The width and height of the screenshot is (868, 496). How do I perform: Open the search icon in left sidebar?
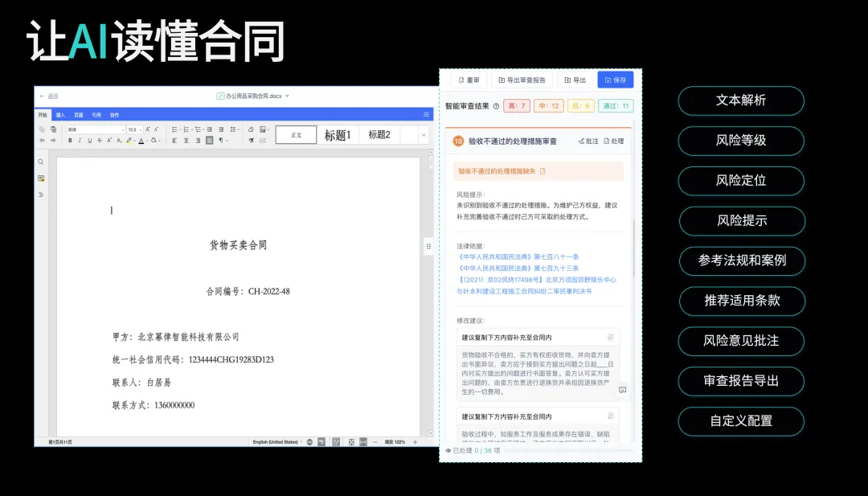41,162
